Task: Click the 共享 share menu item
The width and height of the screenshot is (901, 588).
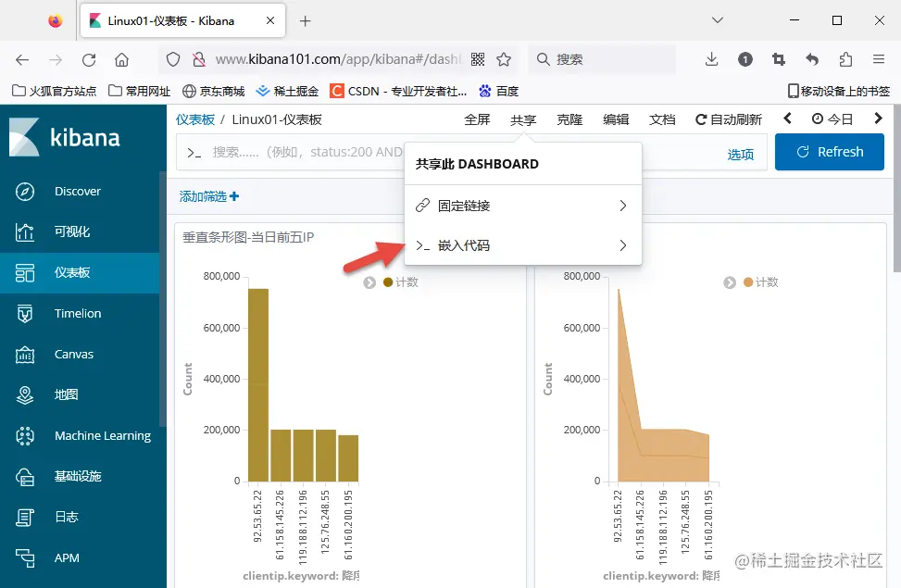Action: 523,119
